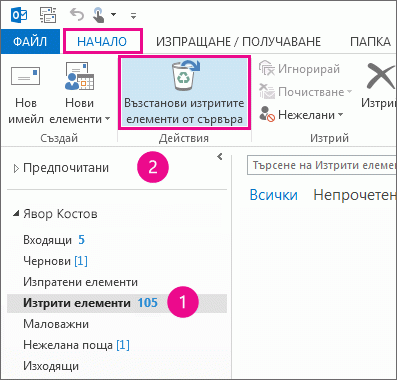The image size is (397, 380).
Task: Collapse the folder pane arrow
Action: 220,156
